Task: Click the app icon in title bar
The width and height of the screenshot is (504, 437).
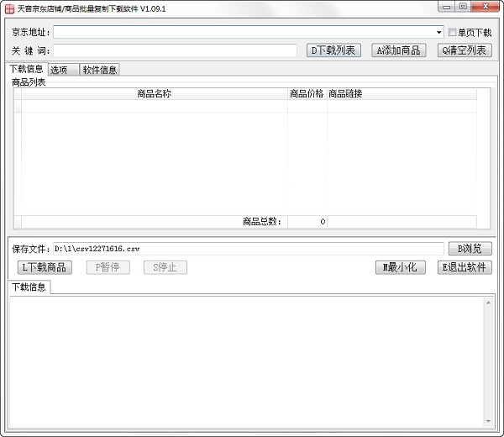Action: pos(9,8)
